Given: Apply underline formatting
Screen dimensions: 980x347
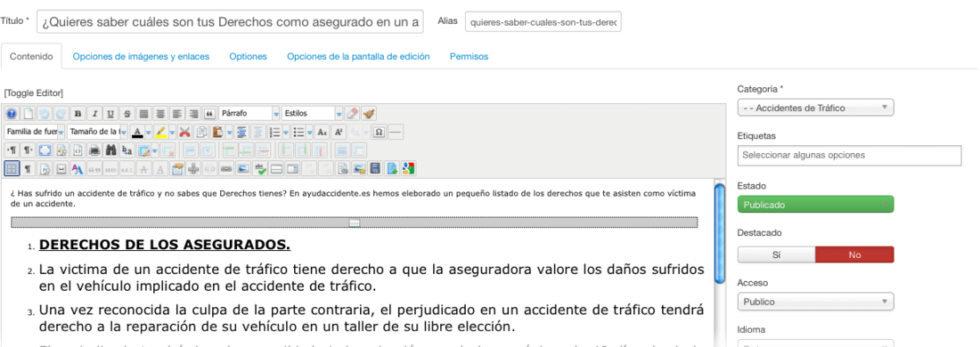Looking at the screenshot, I should [x=110, y=114].
